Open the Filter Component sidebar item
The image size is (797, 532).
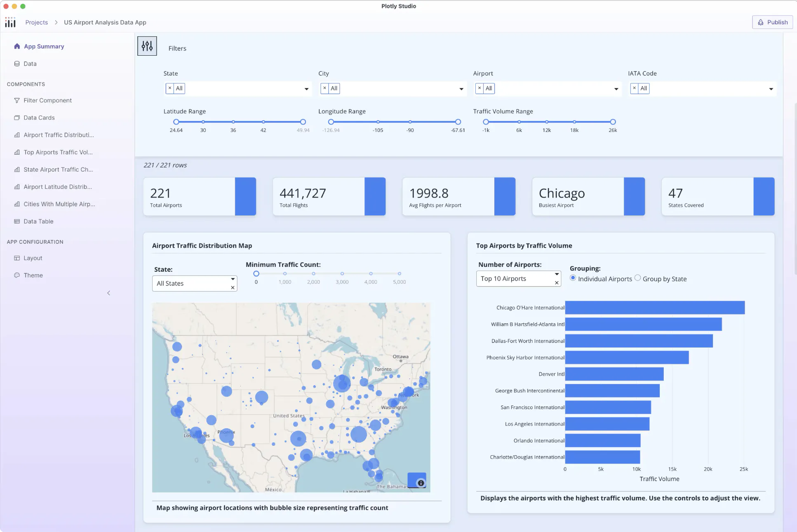(47, 101)
